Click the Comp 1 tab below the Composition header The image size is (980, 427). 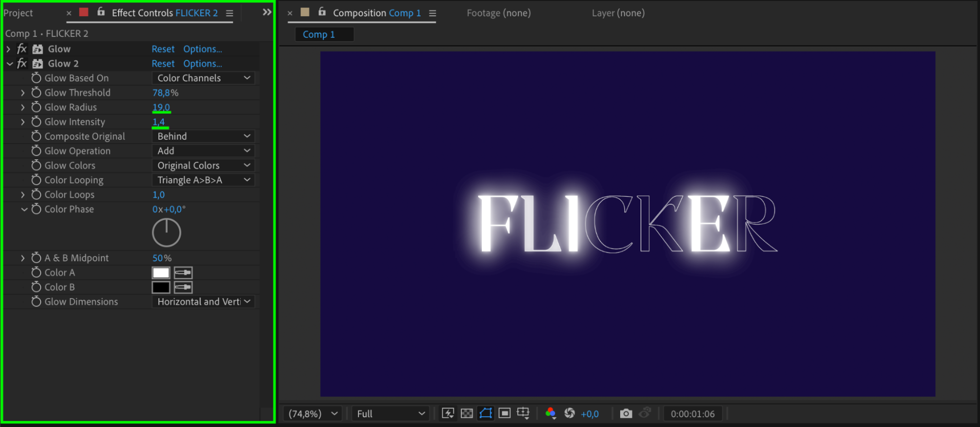point(324,34)
